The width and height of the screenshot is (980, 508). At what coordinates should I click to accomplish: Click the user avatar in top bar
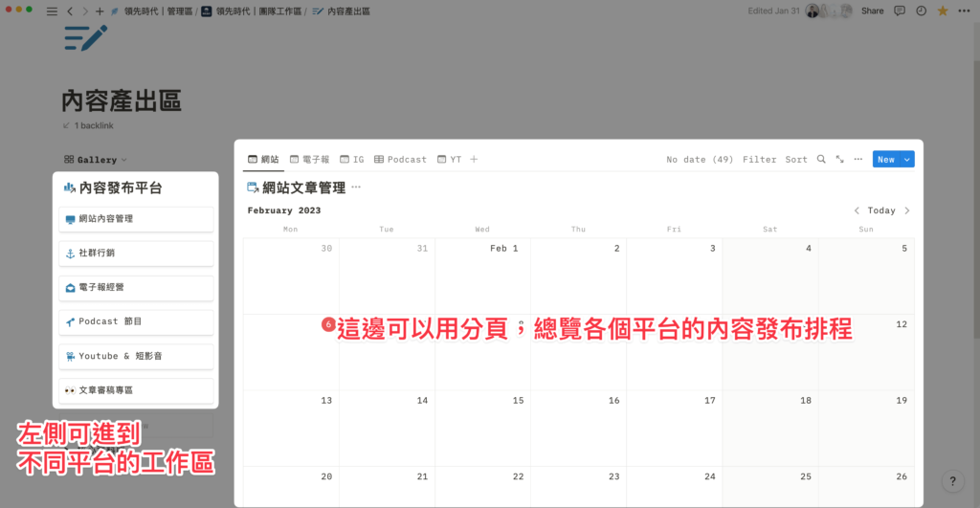(813, 11)
